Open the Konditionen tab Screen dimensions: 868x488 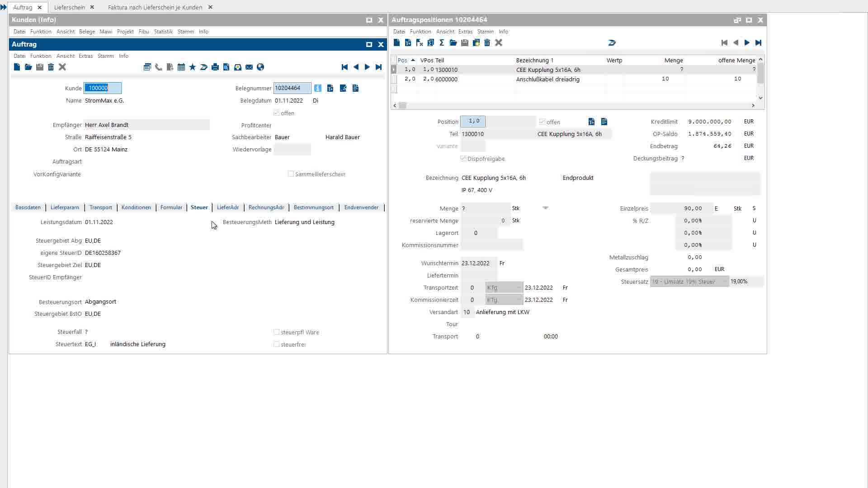point(136,207)
